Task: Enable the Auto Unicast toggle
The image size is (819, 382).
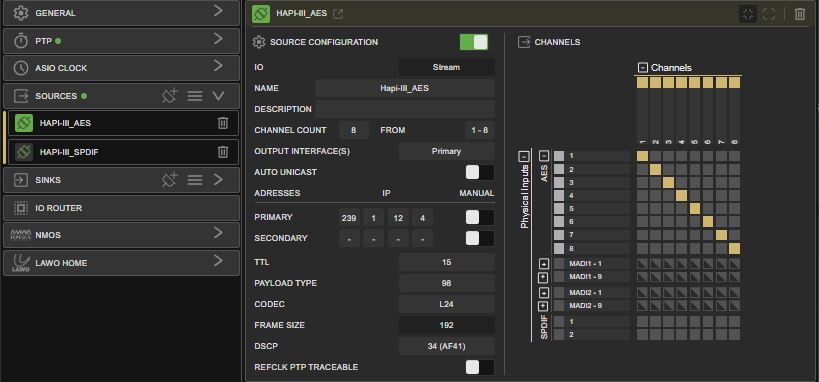Action: 479,172
